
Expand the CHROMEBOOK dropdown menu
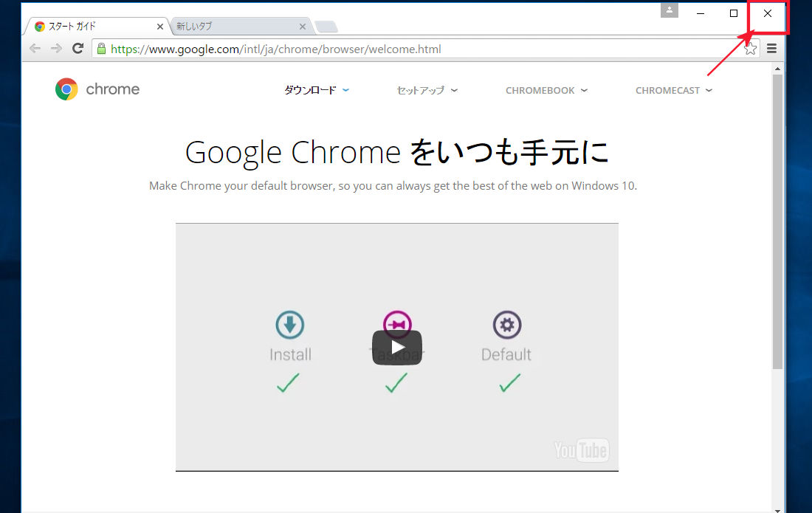click(546, 90)
